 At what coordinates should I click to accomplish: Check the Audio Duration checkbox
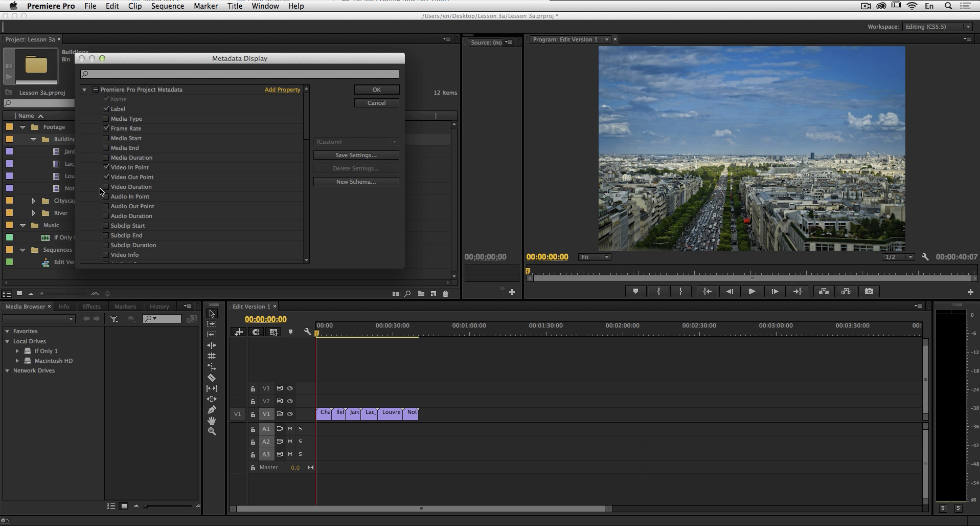click(x=106, y=216)
